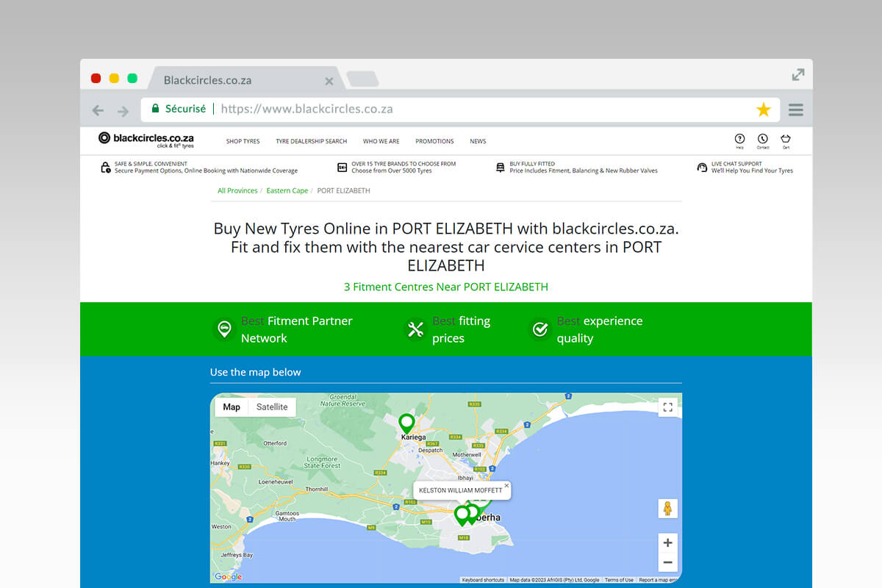Open the browser hamburger menu

click(x=795, y=110)
